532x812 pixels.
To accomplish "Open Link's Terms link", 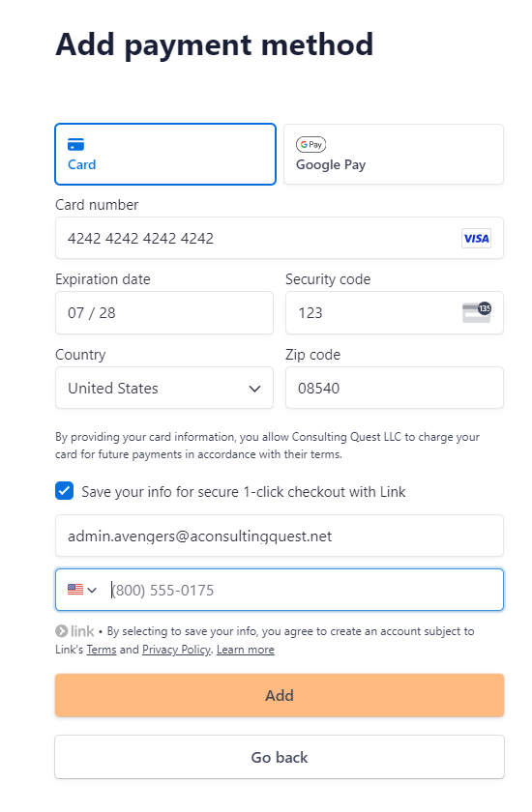I will pyautogui.click(x=101, y=650).
